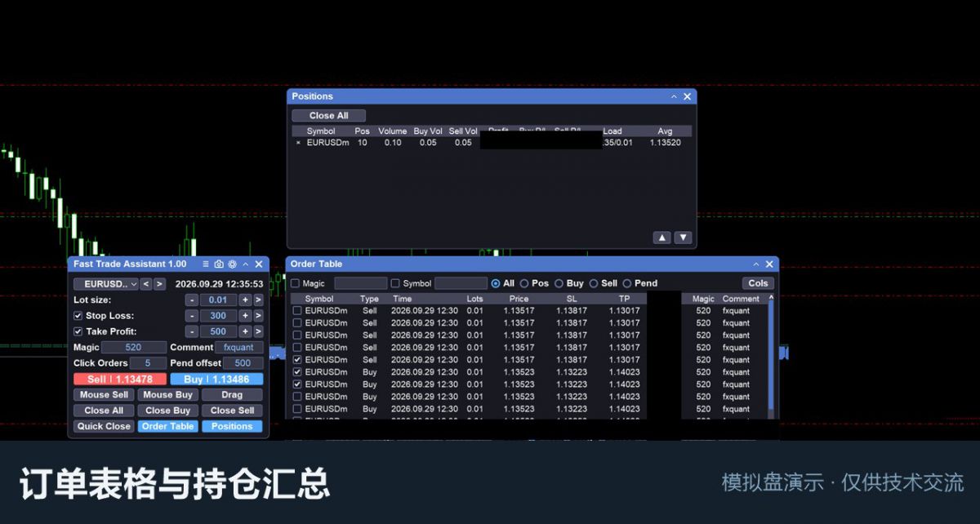Click the Quick Close button
This screenshot has height=524, width=980.
click(x=104, y=426)
